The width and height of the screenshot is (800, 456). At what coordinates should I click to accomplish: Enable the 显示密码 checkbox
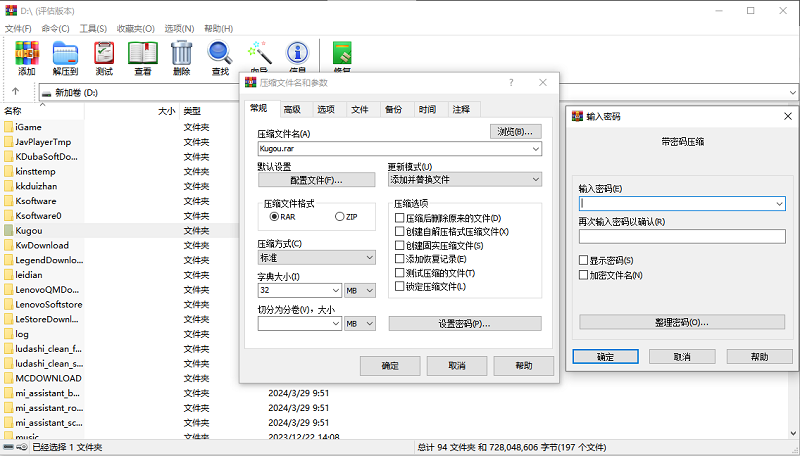click(x=584, y=260)
